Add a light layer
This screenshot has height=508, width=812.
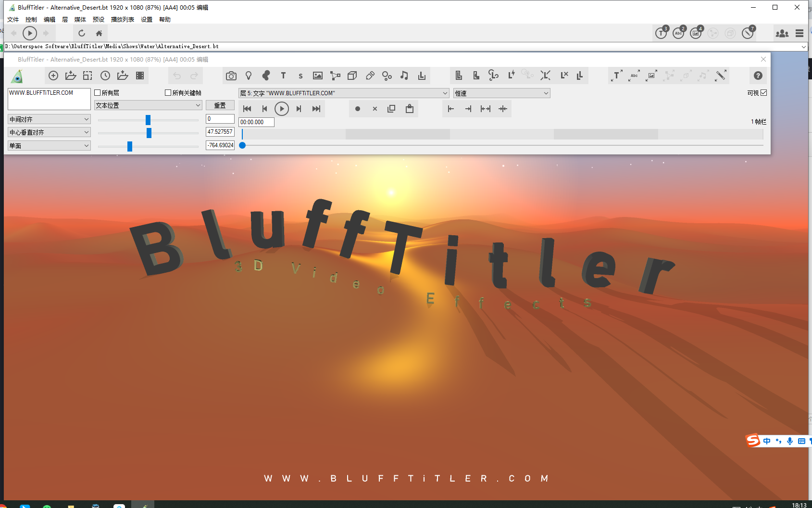click(249, 76)
